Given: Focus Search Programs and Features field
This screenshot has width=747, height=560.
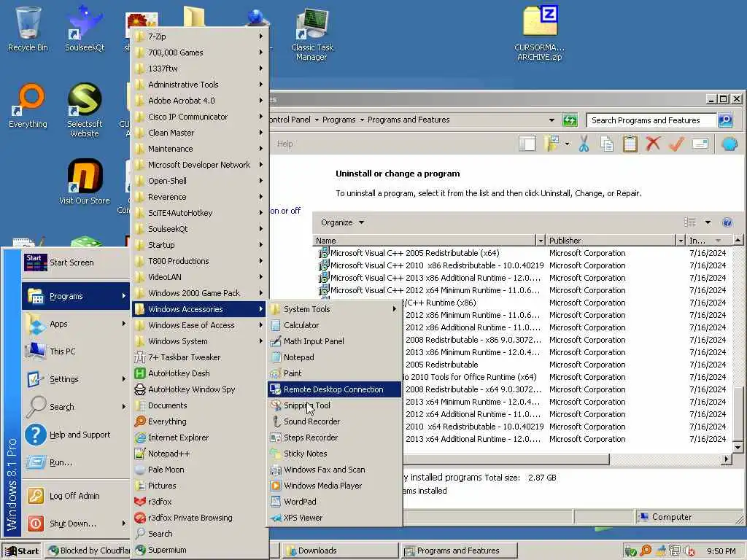Looking at the screenshot, I should pos(651,120).
